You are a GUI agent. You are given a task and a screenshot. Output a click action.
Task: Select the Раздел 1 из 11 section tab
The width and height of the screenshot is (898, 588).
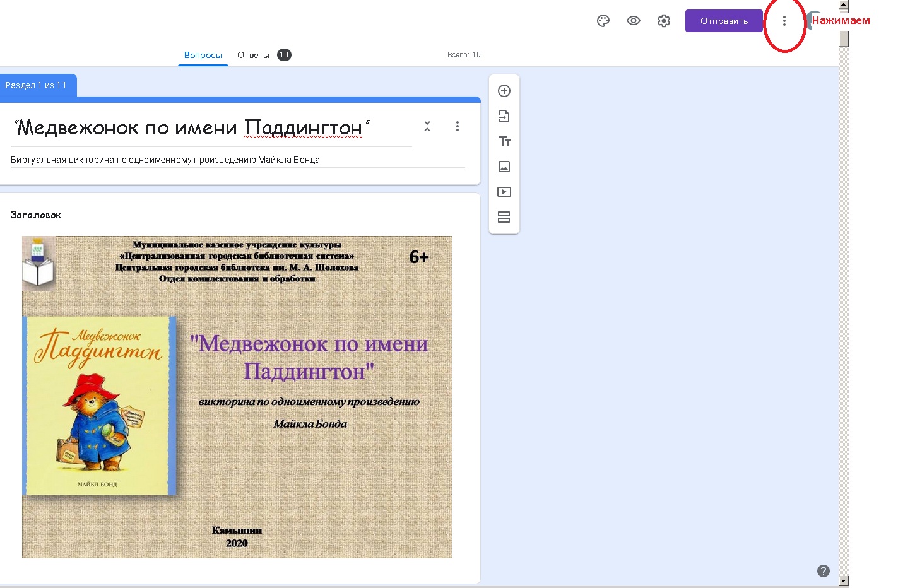pyautogui.click(x=38, y=85)
